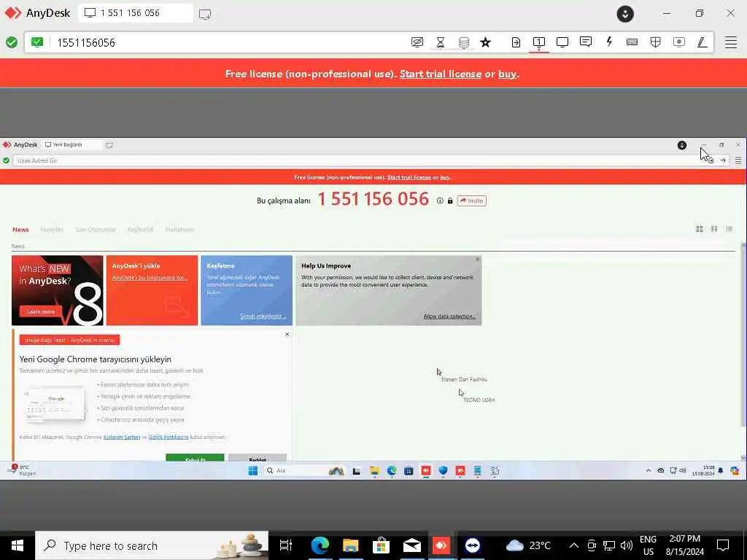Click Gizlilik Politikası link

pyautogui.click(x=169, y=437)
